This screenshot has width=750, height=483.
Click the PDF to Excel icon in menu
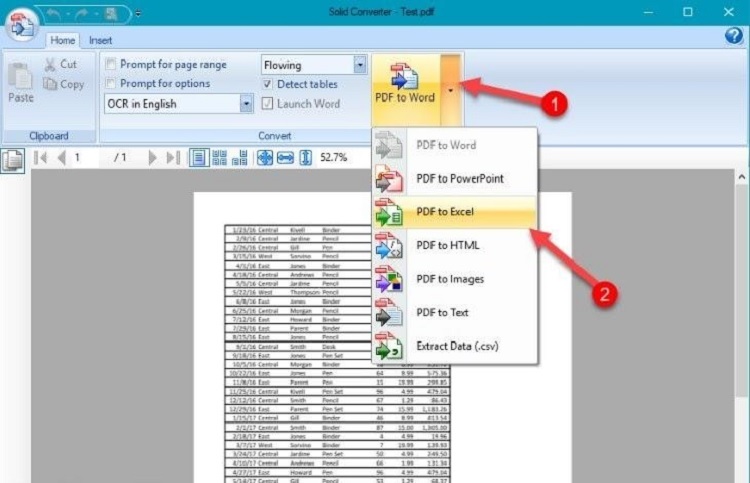click(388, 212)
